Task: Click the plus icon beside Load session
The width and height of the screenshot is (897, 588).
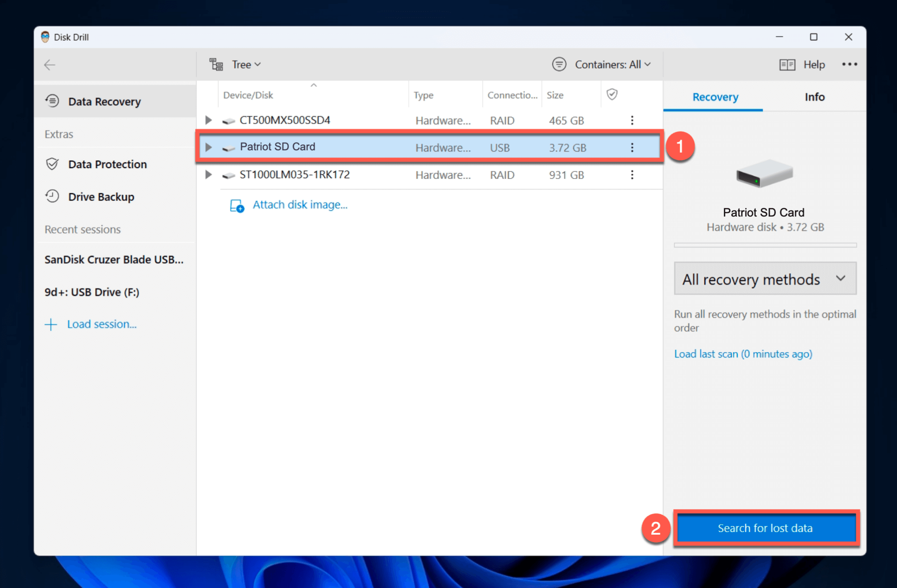Action: click(51, 324)
